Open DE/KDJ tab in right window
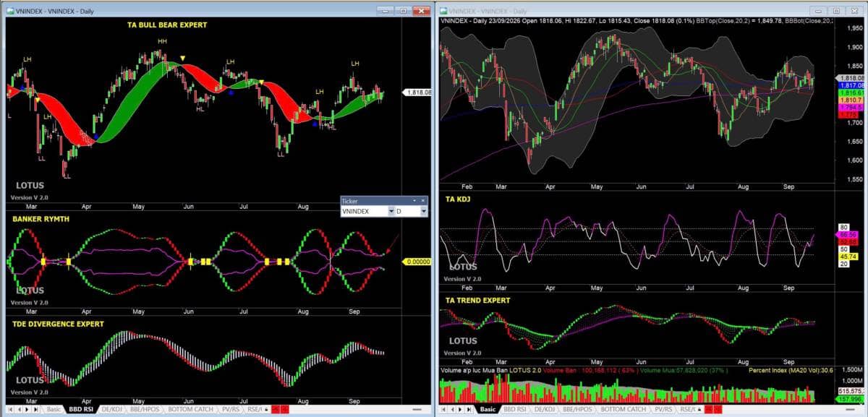The height and width of the screenshot is (417, 868). pos(545,409)
